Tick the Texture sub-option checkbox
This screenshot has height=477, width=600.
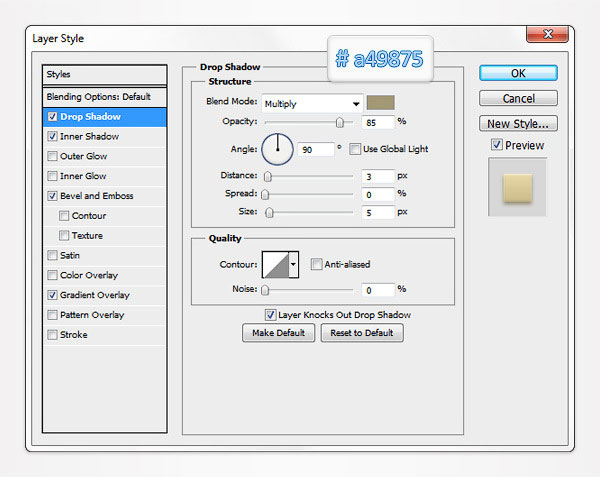coord(64,235)
